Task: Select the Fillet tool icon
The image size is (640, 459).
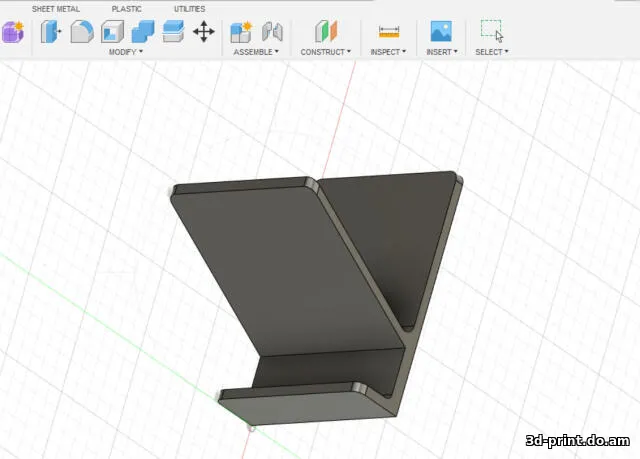Action: click(82, 32)
